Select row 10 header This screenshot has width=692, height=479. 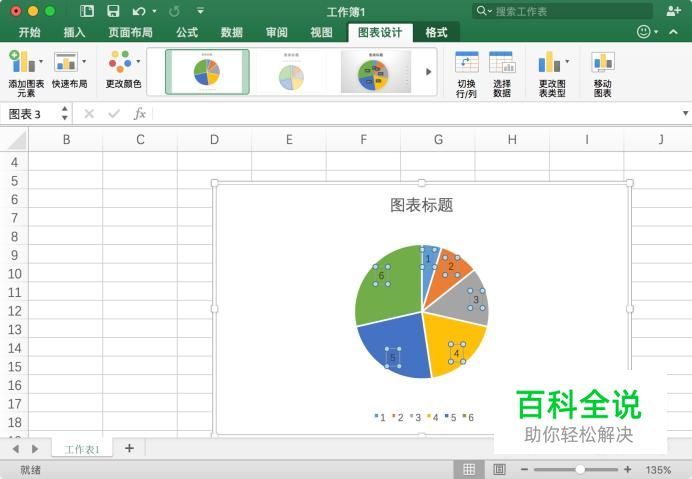(15, 274)
